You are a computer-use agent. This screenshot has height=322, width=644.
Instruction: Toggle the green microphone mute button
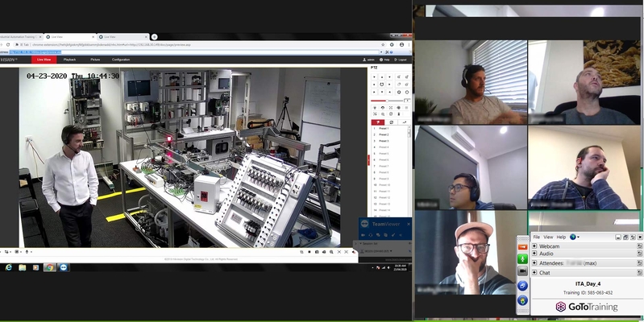(522, 259)
